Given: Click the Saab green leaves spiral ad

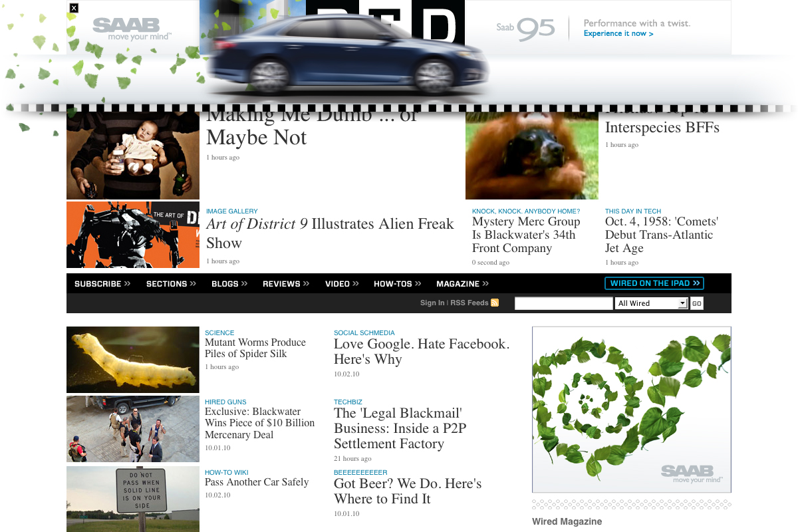Looking at the screenshot, I should (631, 409).
